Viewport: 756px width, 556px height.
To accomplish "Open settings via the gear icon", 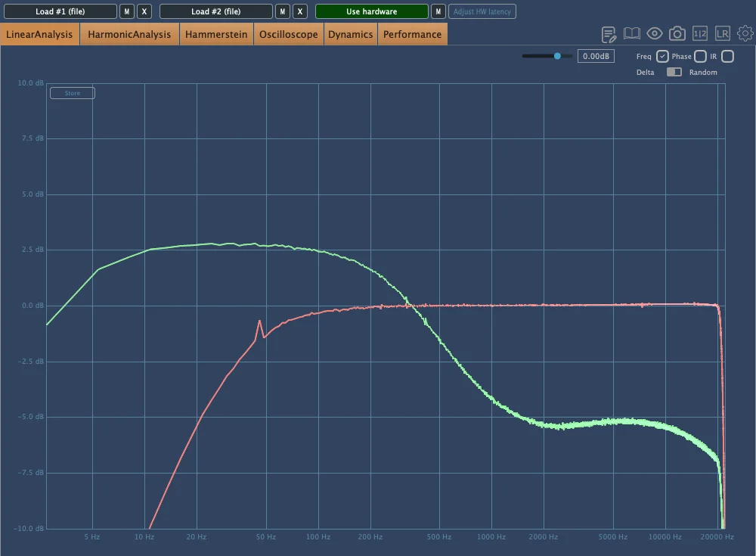I will pyautogui.click(x=745, y=34).
